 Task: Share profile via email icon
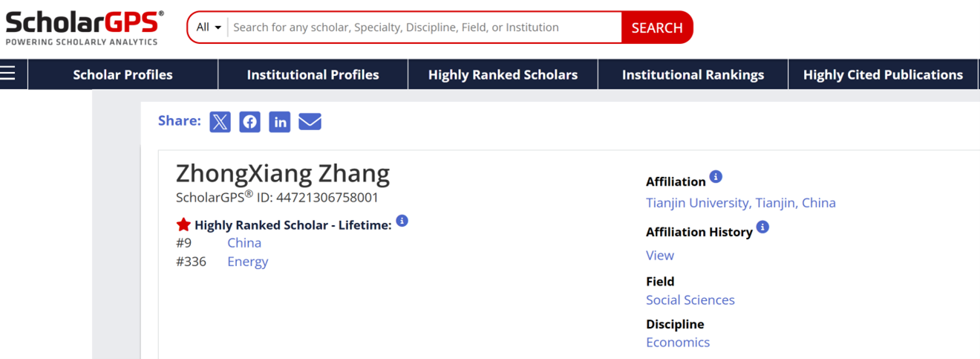(x=310, y=122)
